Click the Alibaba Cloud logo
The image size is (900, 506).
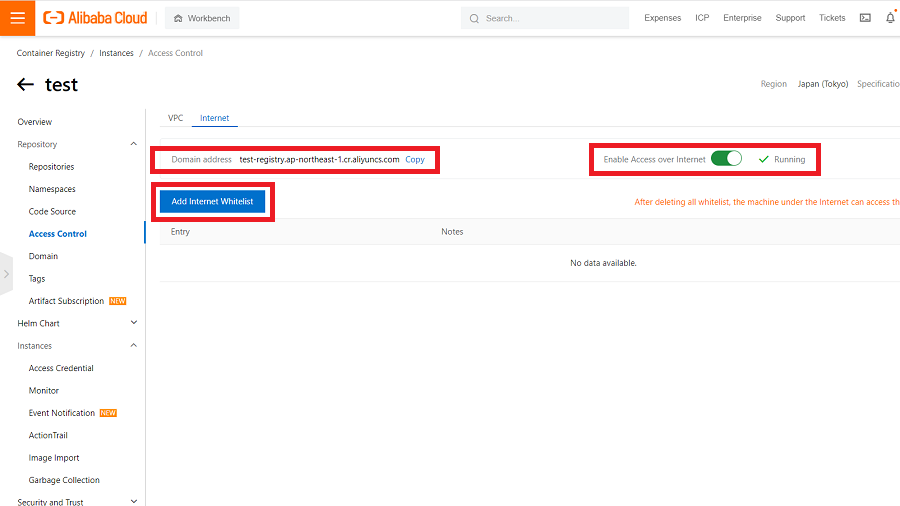tap(95, 18)
